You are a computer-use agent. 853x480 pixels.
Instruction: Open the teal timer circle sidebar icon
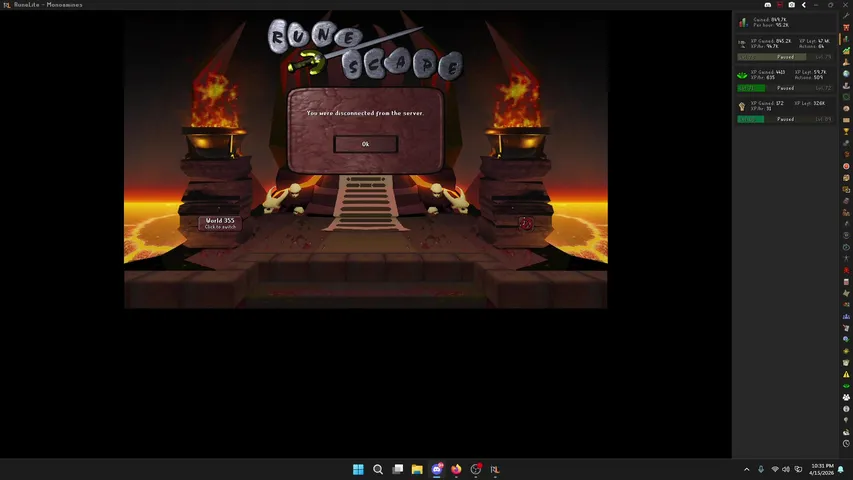(x=846, y=247)
